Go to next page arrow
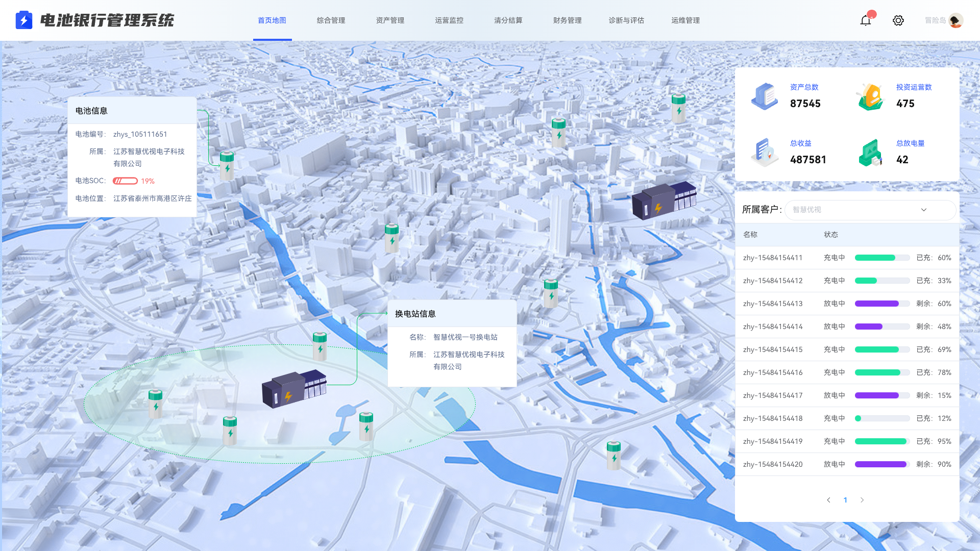This screenshot has height=551, width=980. 862,500
